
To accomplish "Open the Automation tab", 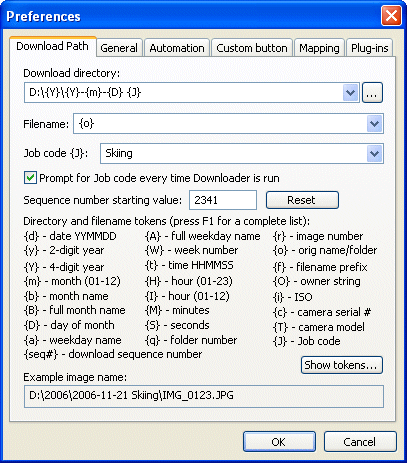I will tap(177, 48).
